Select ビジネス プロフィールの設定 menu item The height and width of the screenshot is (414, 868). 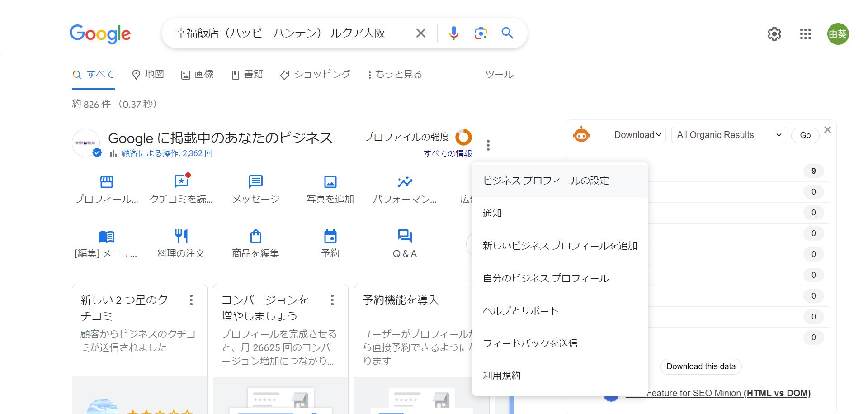pos(560,181)
